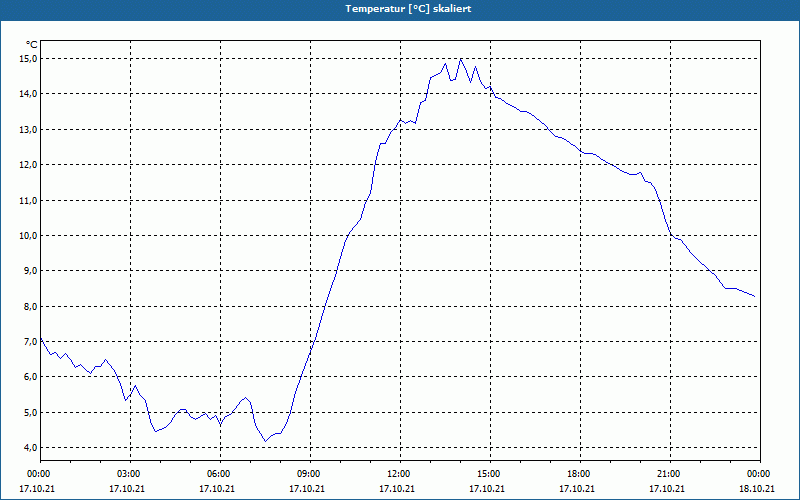Viewport: 800px width, 500px height.
Task: Click the 9,0 y-axis label
Action: coord(31,271)
